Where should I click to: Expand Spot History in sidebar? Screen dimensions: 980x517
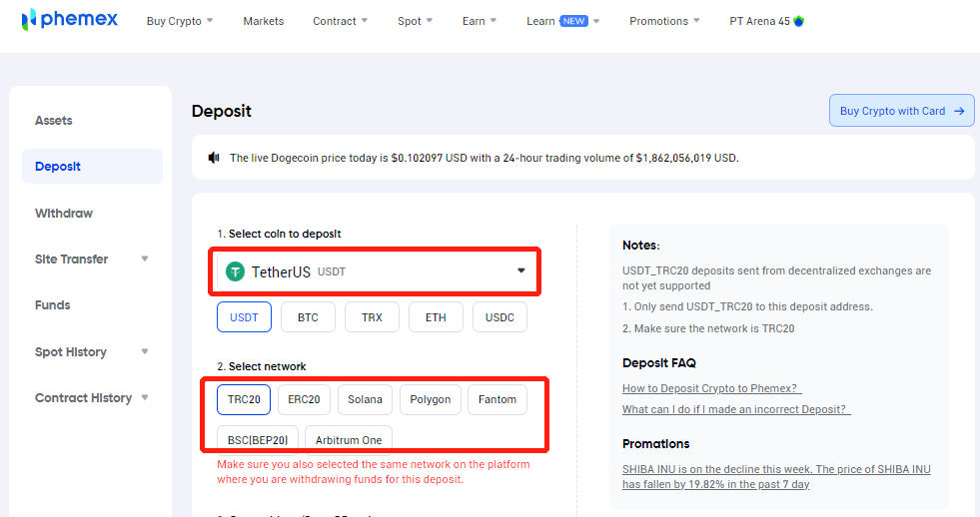click(145, 351)
